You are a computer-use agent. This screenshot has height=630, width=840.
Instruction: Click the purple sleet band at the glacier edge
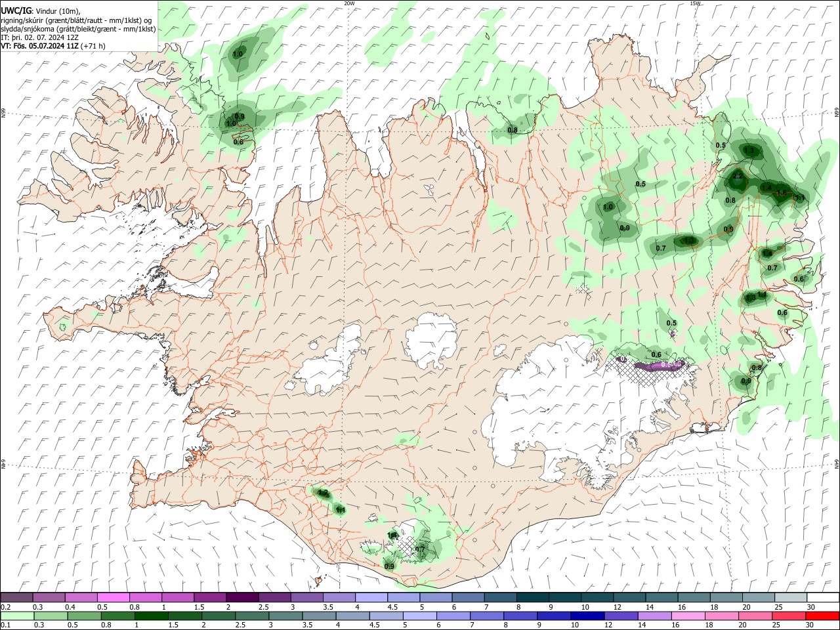pyautogui.click(x=660, y=365)
